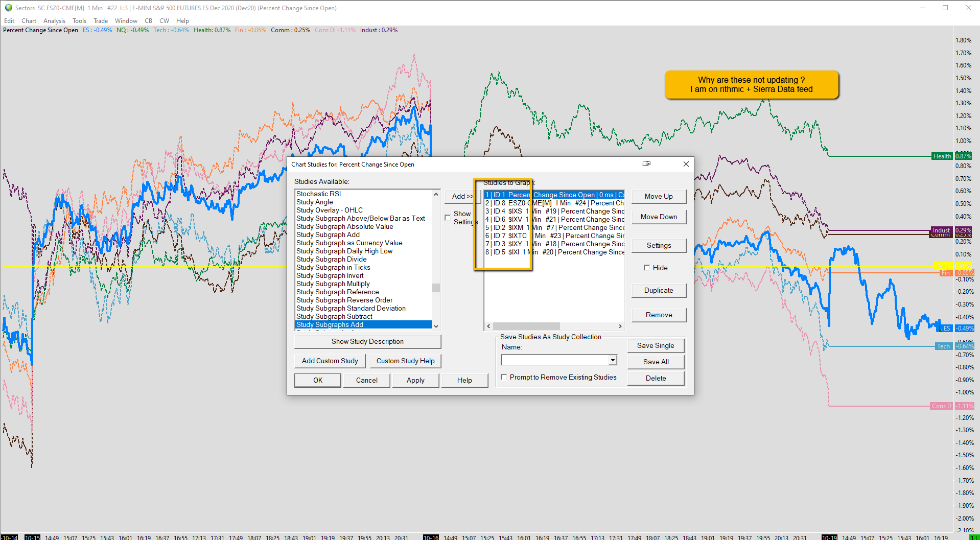The width and height of the screenshot is (980, 540).
Task: Enable the Hide study checkbox
Action: point(647,268)
